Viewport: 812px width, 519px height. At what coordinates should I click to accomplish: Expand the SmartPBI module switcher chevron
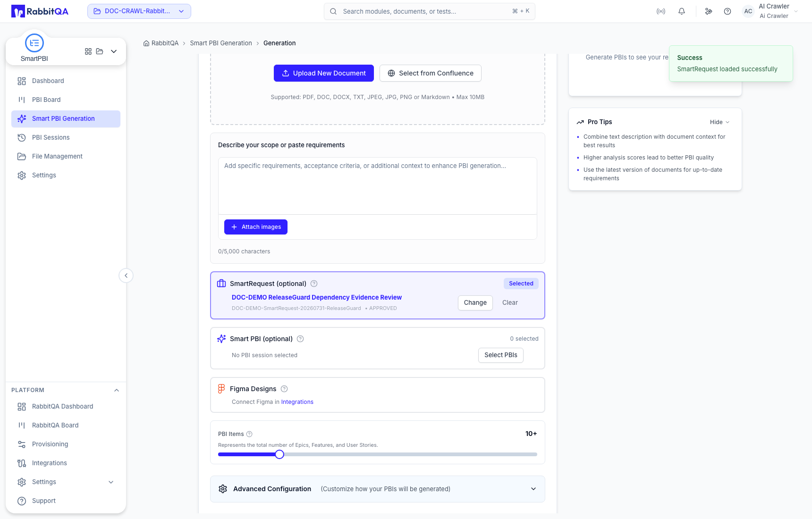pyautogui.click(x=114, y=51)
